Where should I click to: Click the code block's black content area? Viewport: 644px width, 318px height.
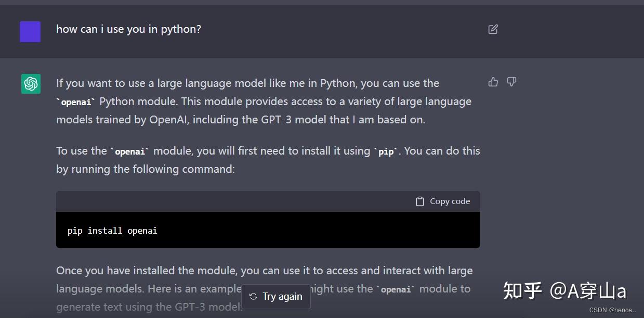[268, 230]
